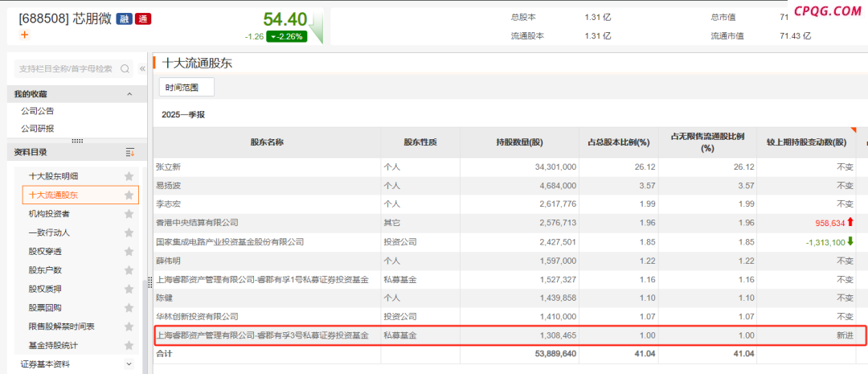Click shareholder name 李志宏
This screenshot has height=374, width=868.
point(168,204)
